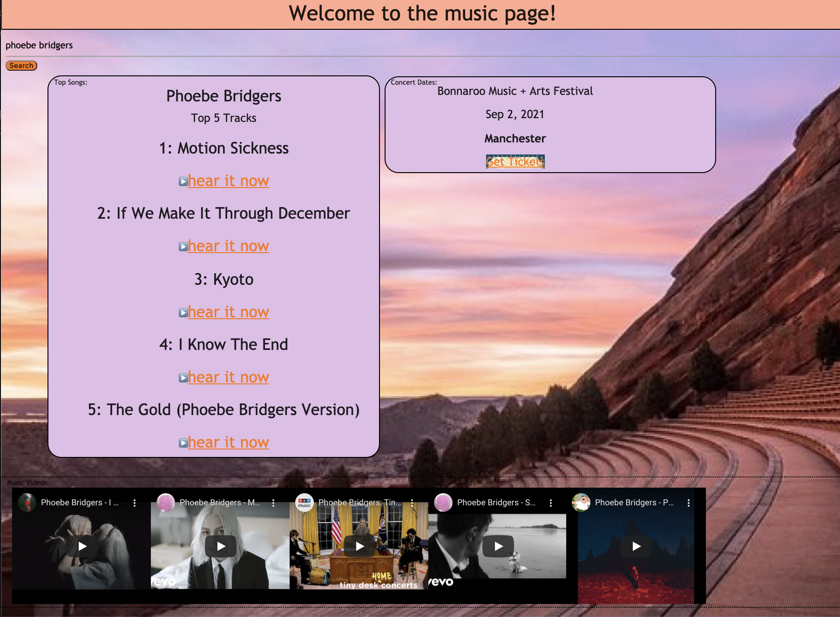Image resolution: width=840 pixels, height=617 pixels.
Task: Play the fifth video with red landscape
Action: click(x=636, y=546)
